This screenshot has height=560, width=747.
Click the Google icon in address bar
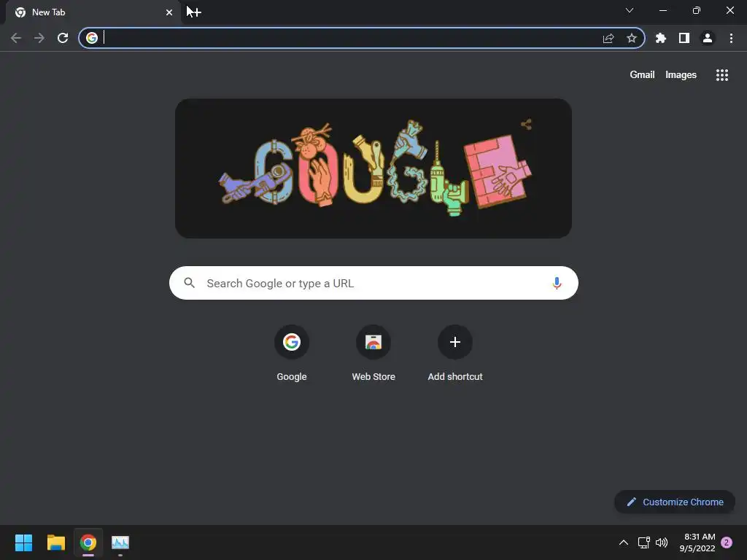click(x=92, y=38)
